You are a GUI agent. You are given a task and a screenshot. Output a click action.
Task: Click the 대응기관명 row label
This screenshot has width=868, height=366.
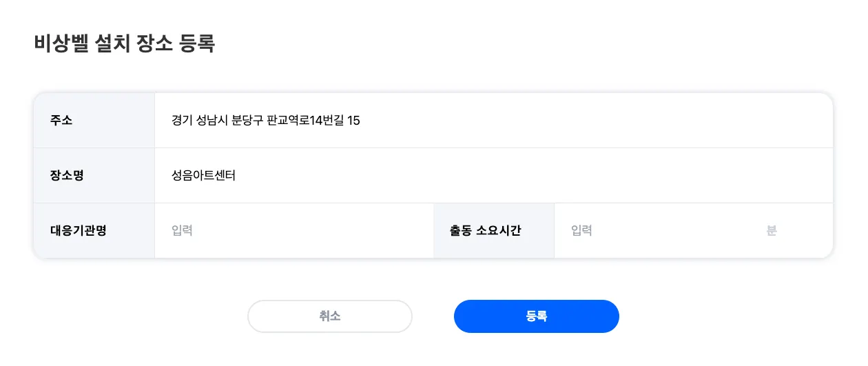78,231
